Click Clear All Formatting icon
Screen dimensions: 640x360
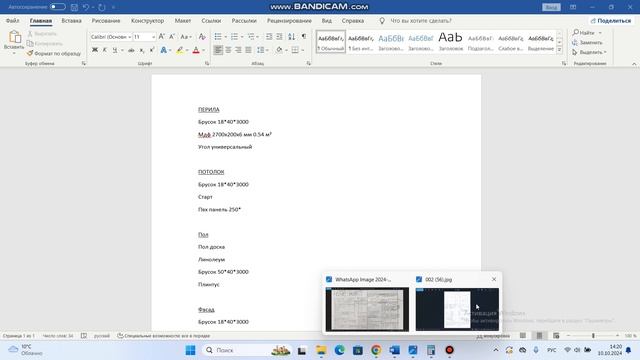(x=202, y=37)
